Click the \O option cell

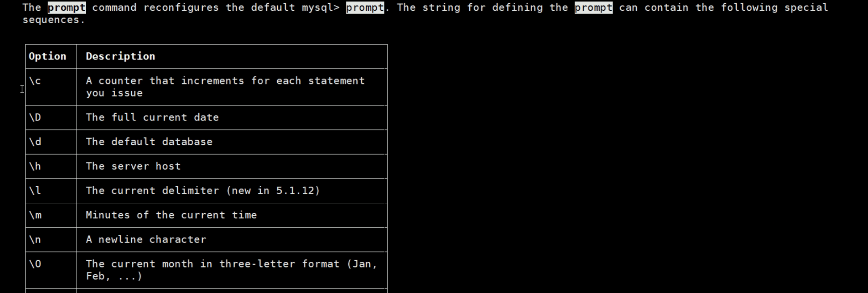pyautogui.click(x=35, y=264)
